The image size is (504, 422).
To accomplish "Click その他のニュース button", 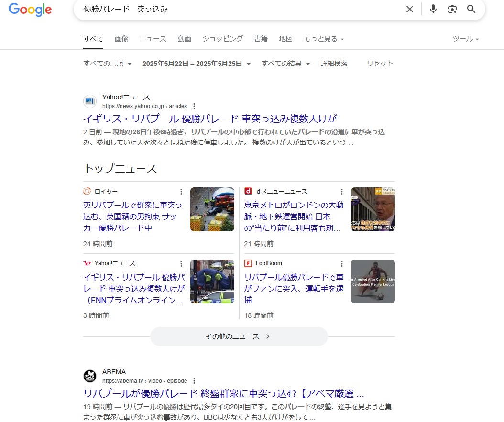I will click(x=239, y=336).
